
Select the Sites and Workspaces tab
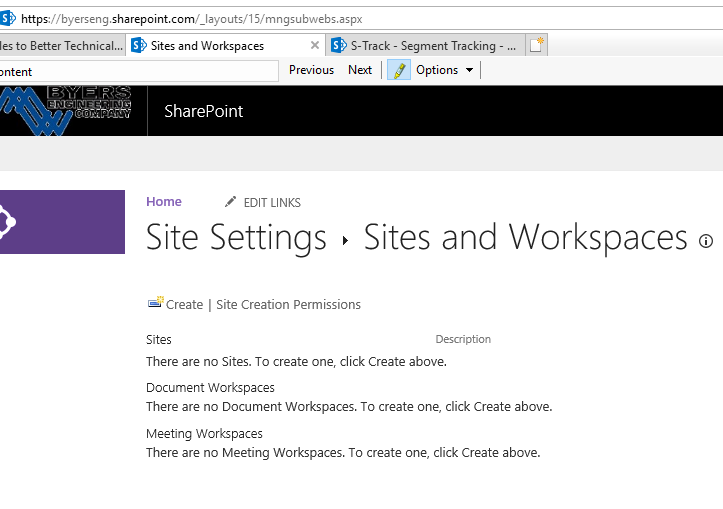click(x=207, y=46)
